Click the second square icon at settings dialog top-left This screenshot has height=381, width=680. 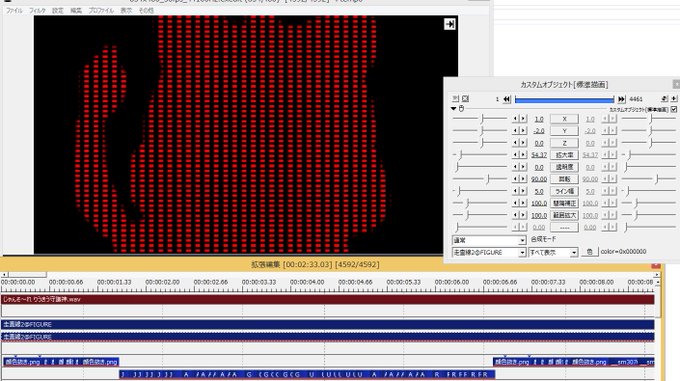tap(465, 99)
